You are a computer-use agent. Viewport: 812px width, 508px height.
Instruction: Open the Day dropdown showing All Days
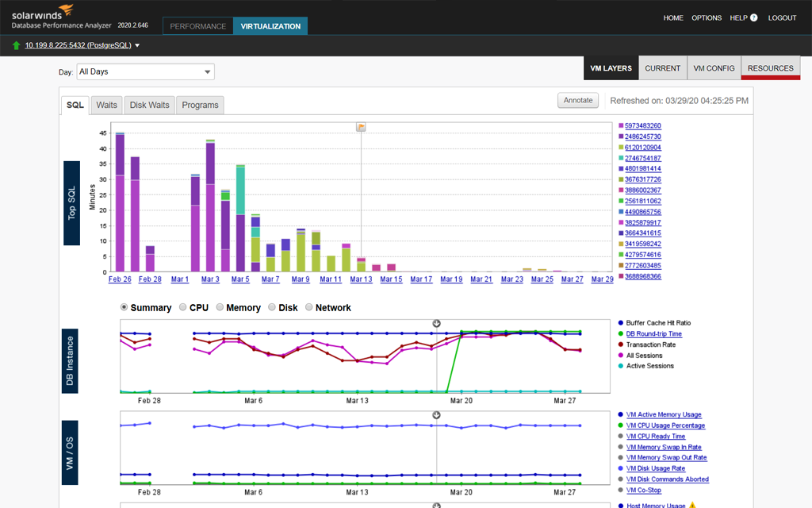[x=145, y=71]
